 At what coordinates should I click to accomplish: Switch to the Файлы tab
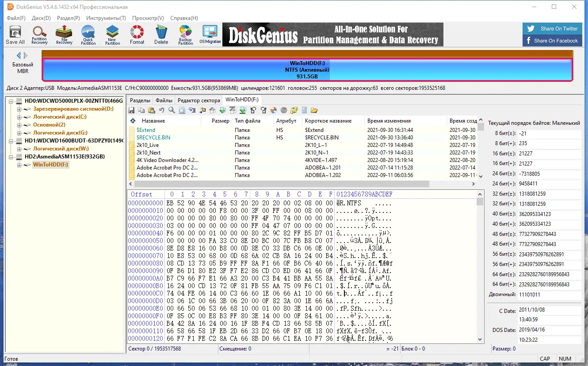164,100
